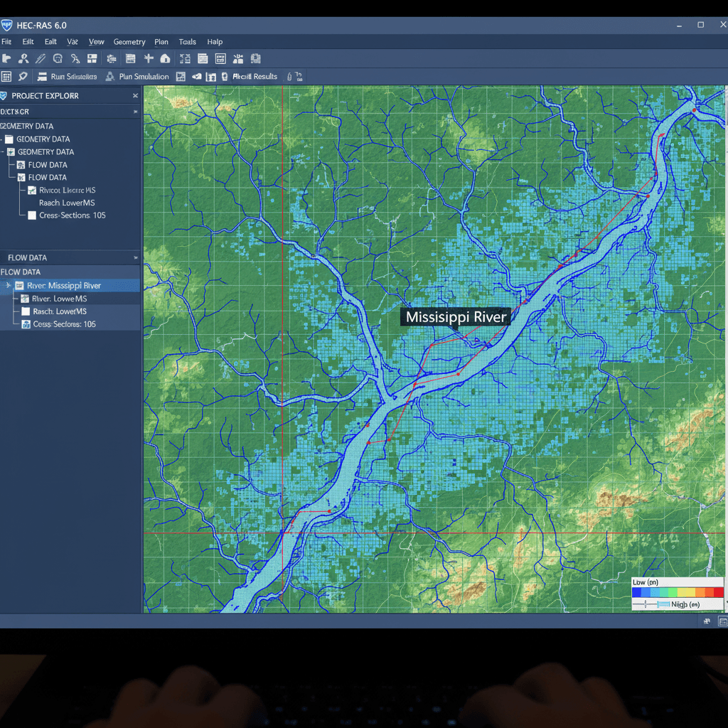Collapse the first GEOMETRY DATA tree node
This screenshot has height=728, width=728.
point(1,139)
